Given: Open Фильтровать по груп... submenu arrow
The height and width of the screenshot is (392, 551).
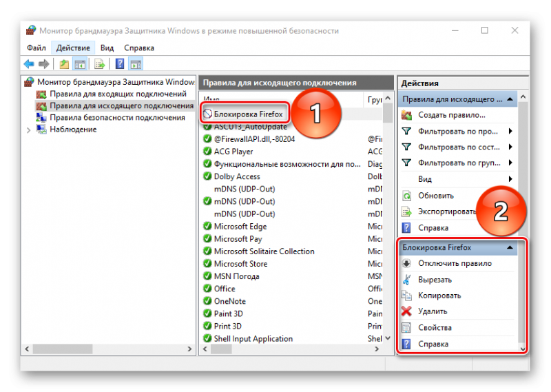Looking at the screenshot, I should click(x=510, y=163).
